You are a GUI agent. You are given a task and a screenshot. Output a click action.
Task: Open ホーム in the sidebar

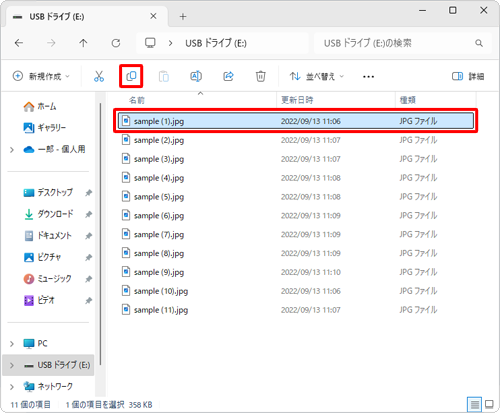click(x=40, y=107)
